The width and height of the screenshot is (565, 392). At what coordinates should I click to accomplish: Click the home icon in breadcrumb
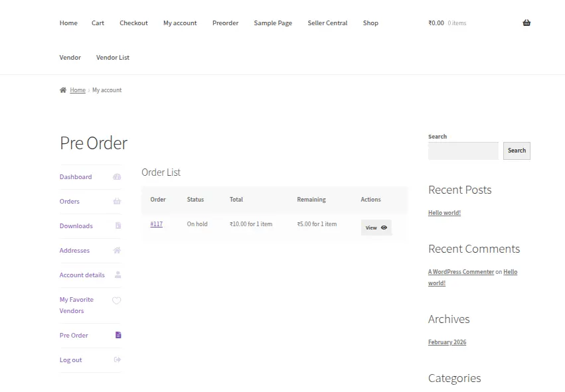(x=63, y=90)
